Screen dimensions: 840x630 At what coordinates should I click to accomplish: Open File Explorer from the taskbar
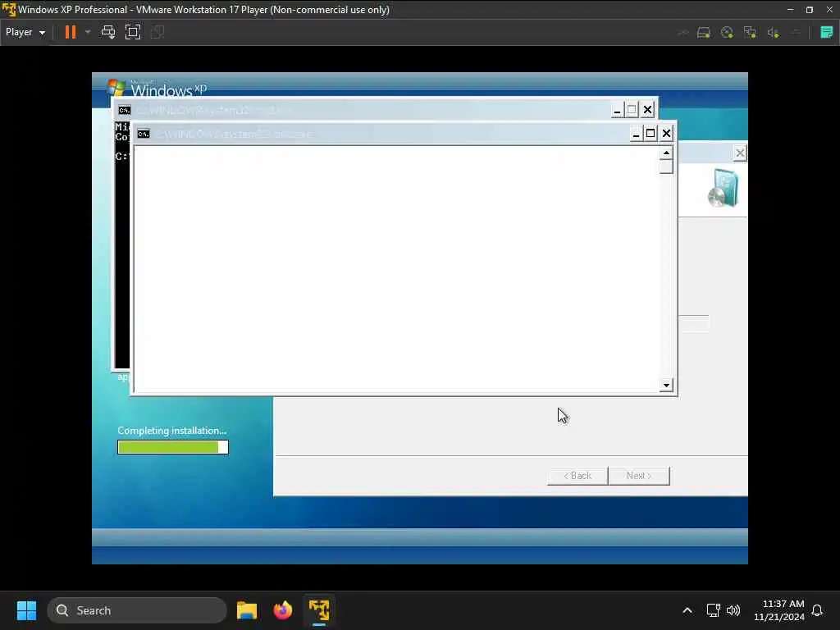[x=247, y=610]
